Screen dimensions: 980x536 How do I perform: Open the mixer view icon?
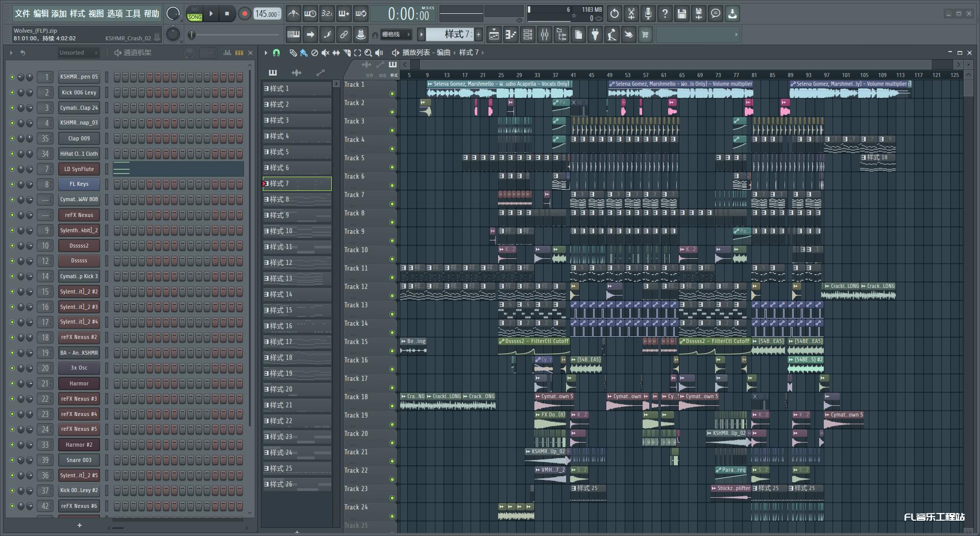click(x=545, y=35)
